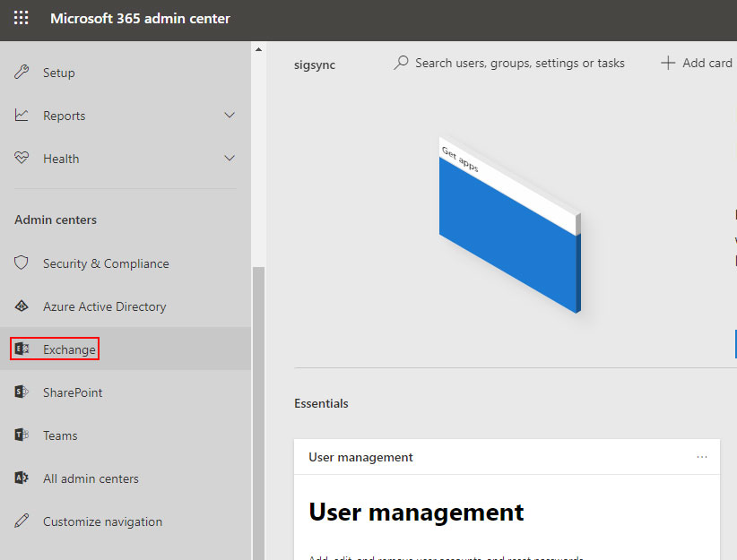Screen dimensions: 737x560
Task: Open the SharePoint admin center
Action: pos(126,392)
